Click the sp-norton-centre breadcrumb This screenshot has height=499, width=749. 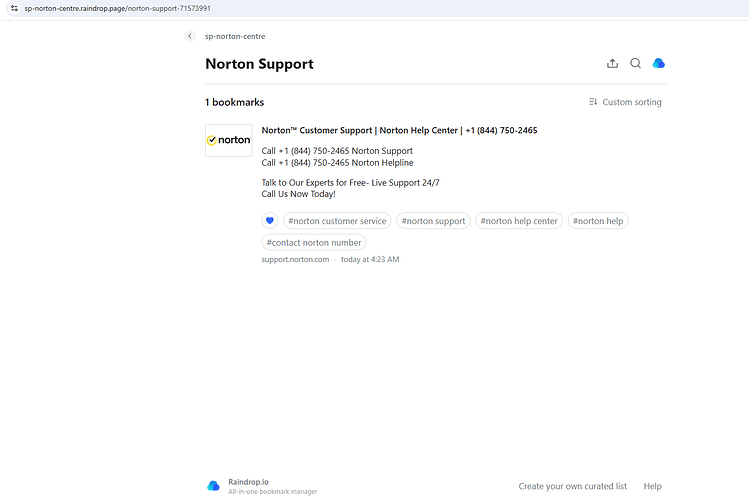pos(235,36)
